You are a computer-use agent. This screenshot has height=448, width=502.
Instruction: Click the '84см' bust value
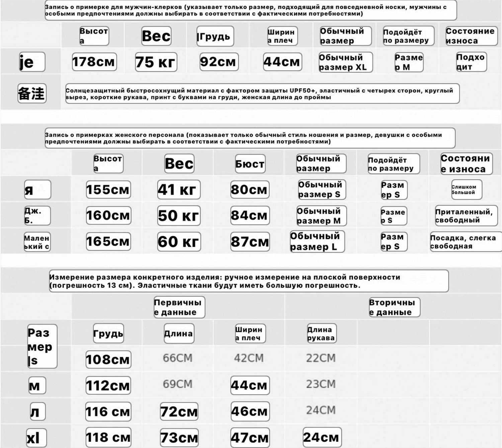point(250,215)
